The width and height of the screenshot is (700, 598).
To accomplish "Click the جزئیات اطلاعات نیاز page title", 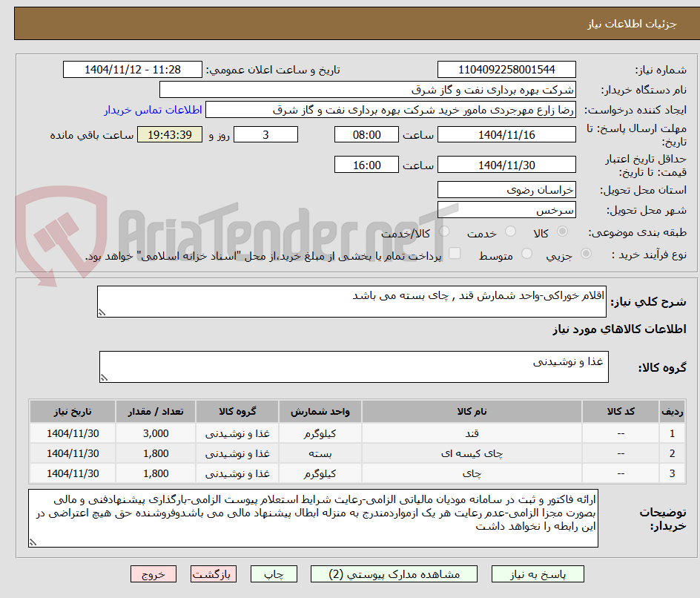I will pos(632,24).
